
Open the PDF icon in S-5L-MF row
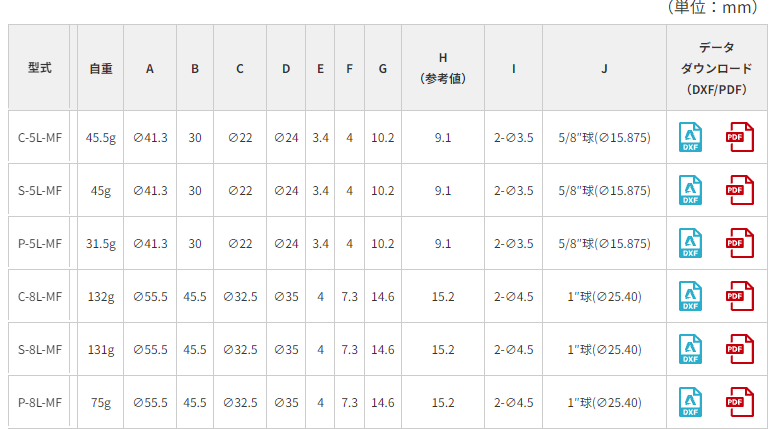point(740,190)
